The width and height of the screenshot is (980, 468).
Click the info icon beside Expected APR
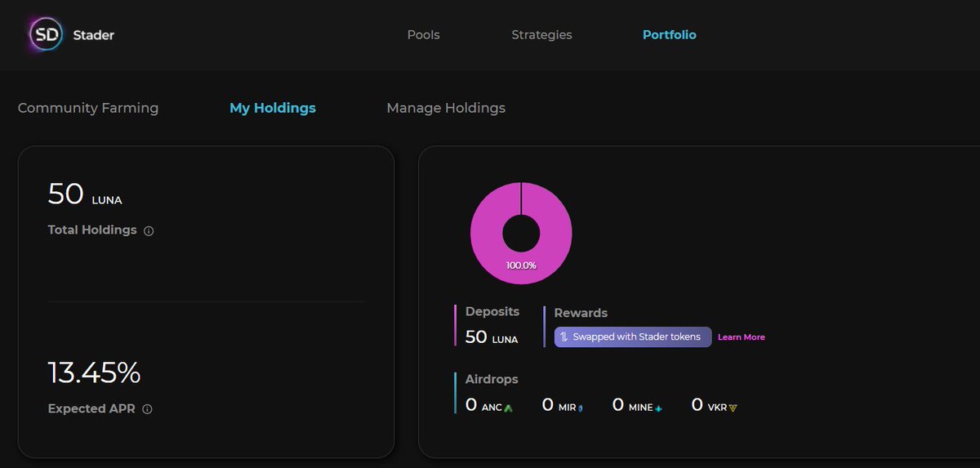click(x=147, y=409)
